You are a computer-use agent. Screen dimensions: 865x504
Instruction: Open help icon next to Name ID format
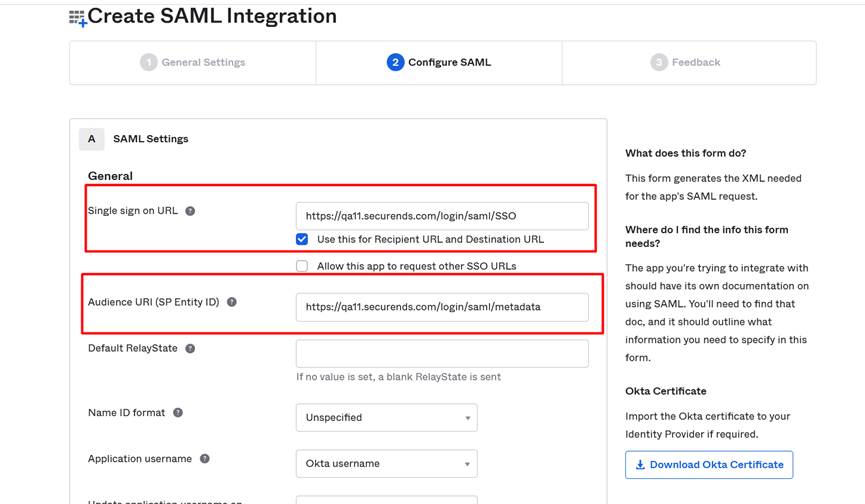178,412
